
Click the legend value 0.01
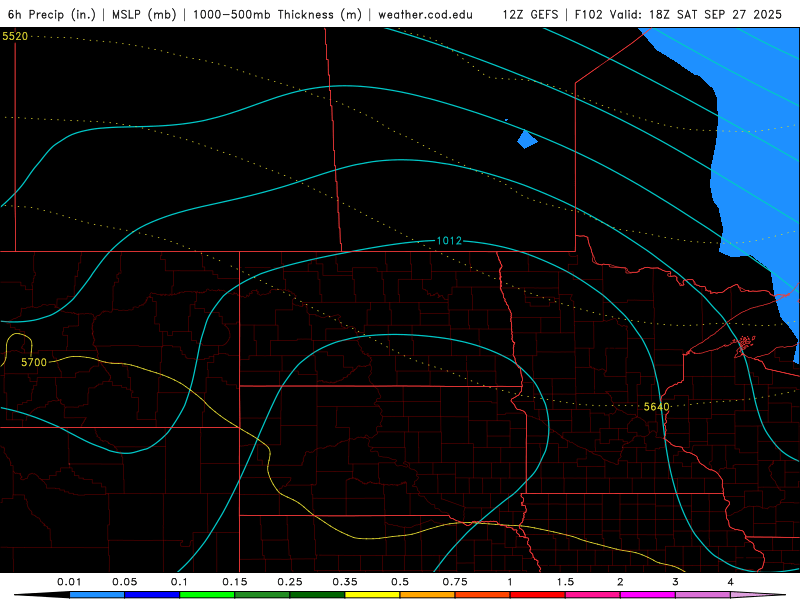69,582
